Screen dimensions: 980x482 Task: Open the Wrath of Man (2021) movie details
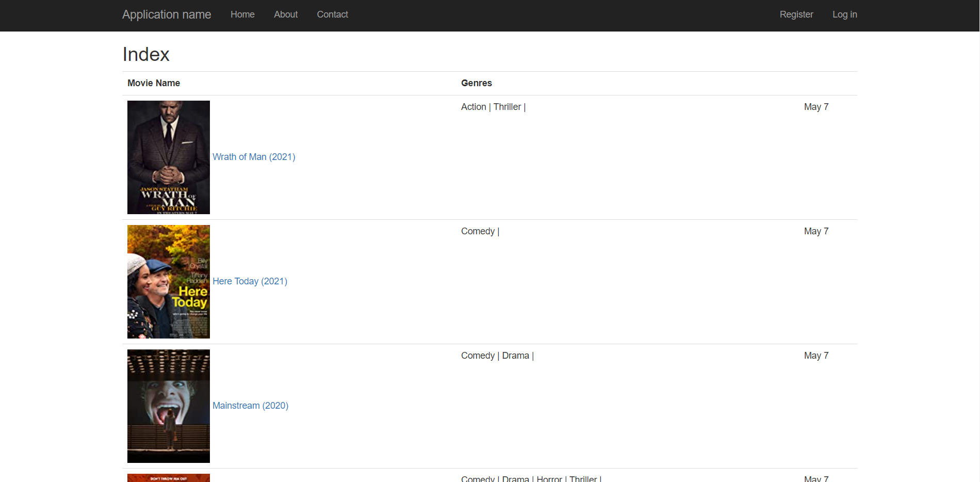254,157
